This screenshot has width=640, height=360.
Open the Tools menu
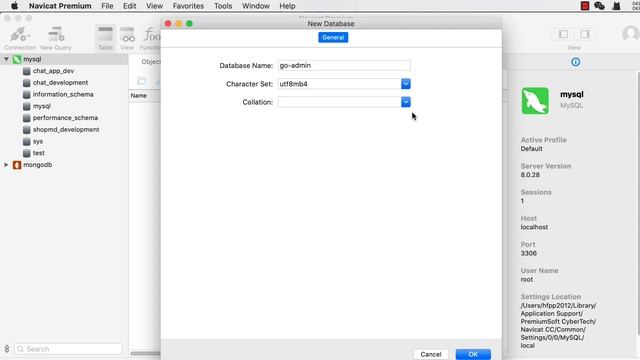point(223,6)
